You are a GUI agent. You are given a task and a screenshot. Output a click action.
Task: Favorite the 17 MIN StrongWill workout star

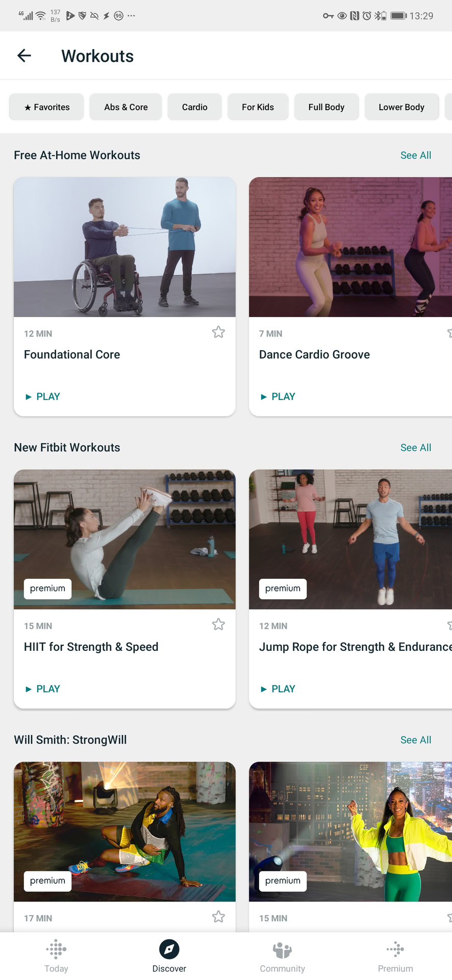pyautogui.click(x=218, y=917)
